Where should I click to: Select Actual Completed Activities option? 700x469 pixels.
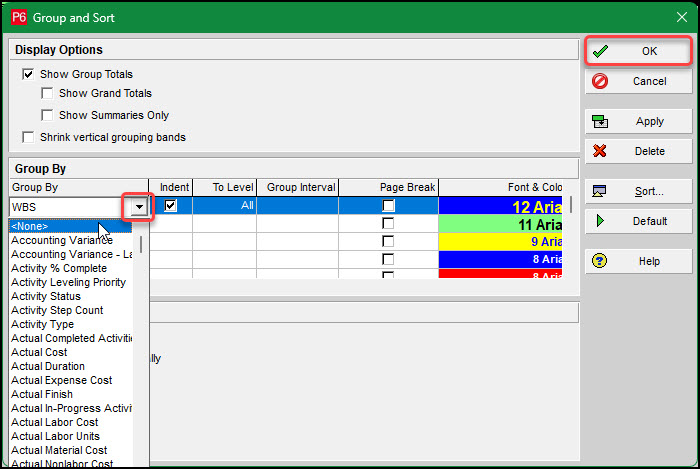click(x=71, y=338)
